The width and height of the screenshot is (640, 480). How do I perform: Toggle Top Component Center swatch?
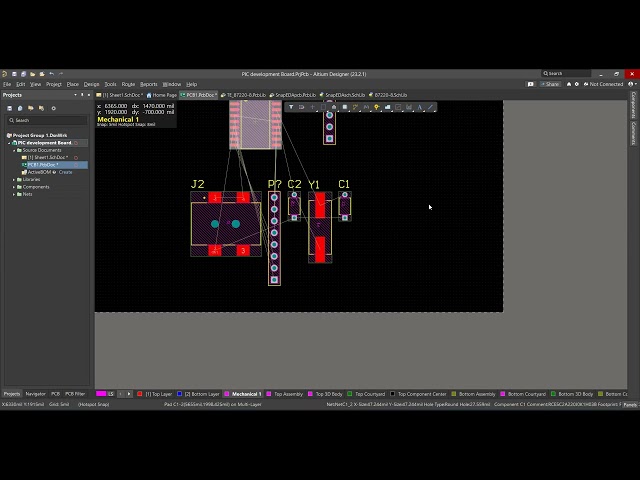pyautogui.click(x=392, y=394)
